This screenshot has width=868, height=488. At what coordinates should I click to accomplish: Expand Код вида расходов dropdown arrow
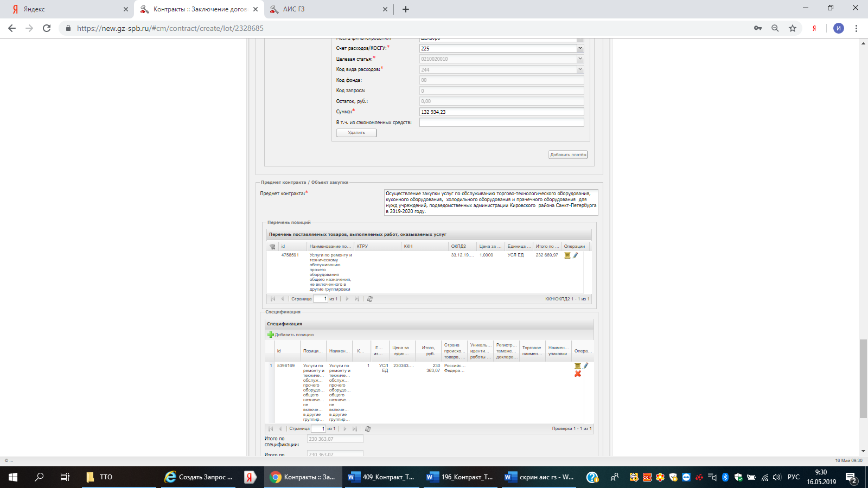[580, 69]
